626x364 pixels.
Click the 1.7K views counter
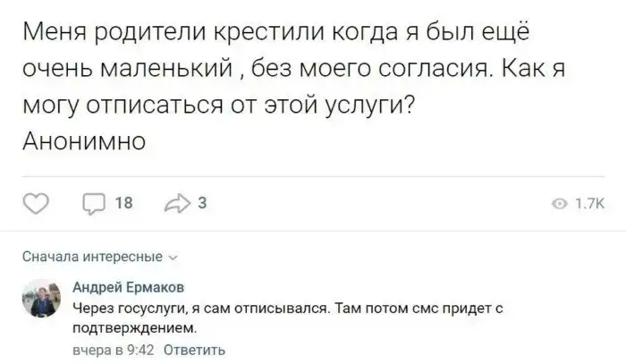589,204
